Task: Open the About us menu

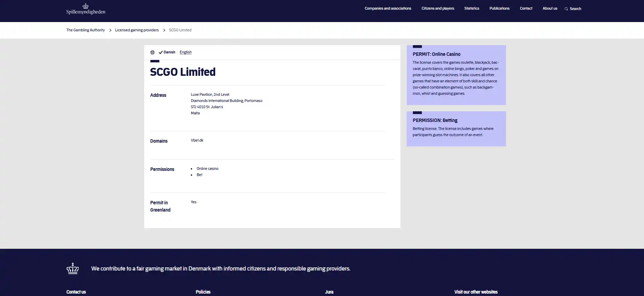Action: click(550, 8)
